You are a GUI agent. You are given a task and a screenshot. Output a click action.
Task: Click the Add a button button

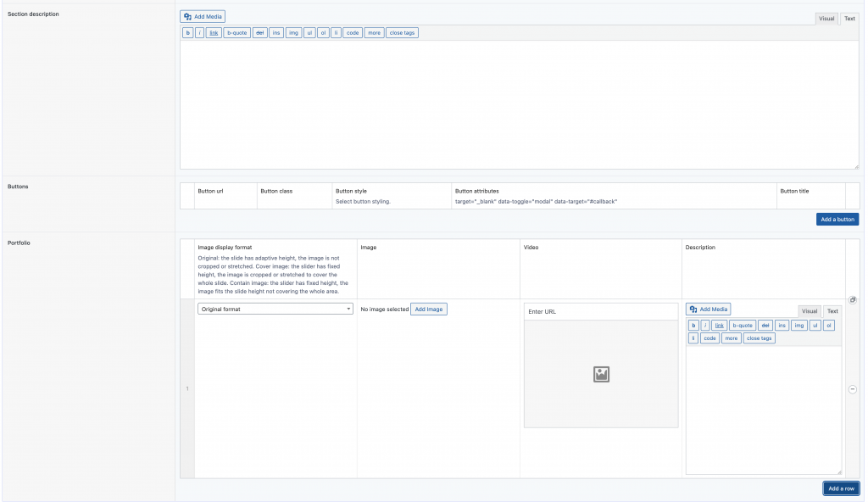coord(837,220)
